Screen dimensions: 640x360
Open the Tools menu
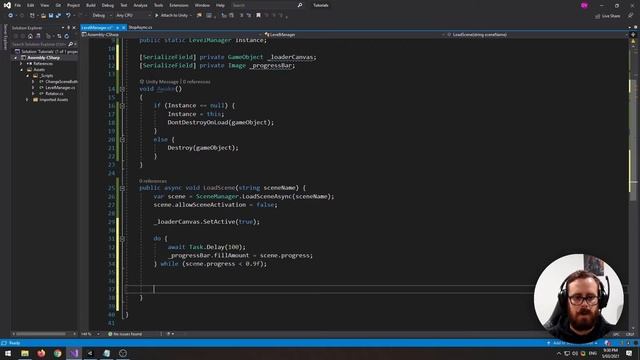click(x=158, y=5)
